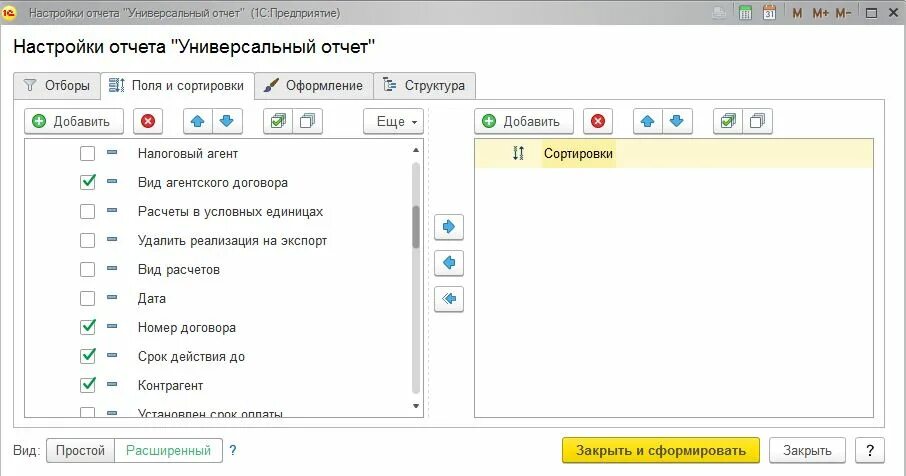Click Закрыть и сформировать button
The image size is (906, 476).
[661, 451]
